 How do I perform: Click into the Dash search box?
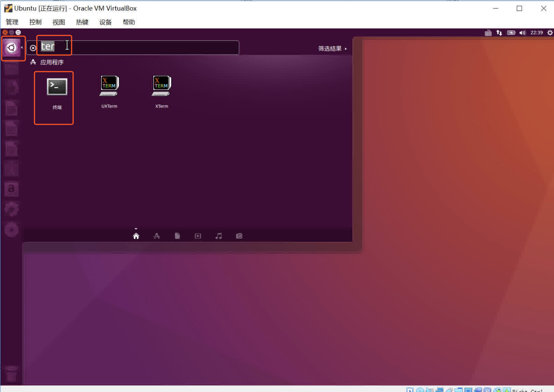(133, 48)
